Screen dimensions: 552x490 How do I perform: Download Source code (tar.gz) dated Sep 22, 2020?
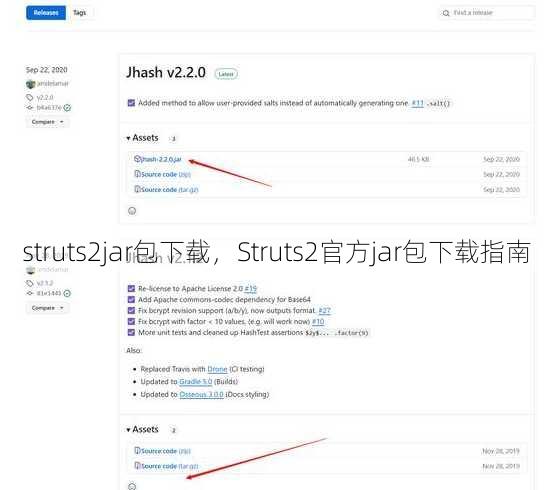[170, 190]
